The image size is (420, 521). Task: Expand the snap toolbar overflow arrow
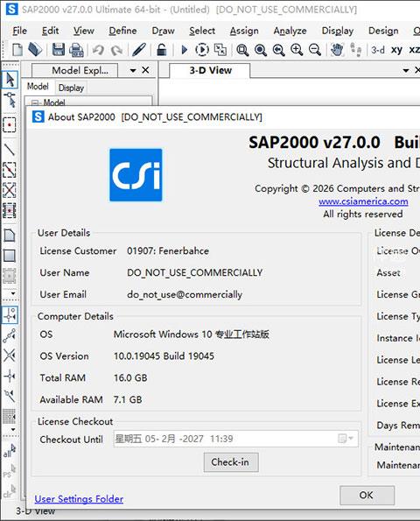13,430
